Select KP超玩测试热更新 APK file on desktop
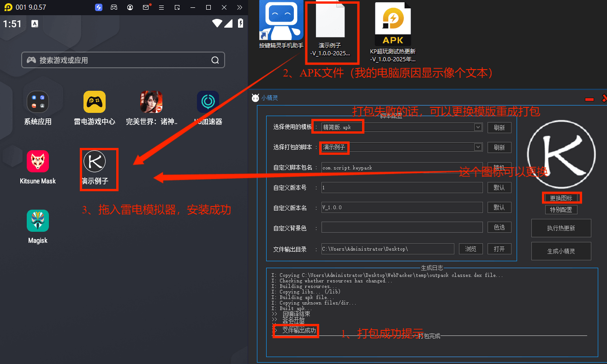607x364 pixels. click(393, 32)
